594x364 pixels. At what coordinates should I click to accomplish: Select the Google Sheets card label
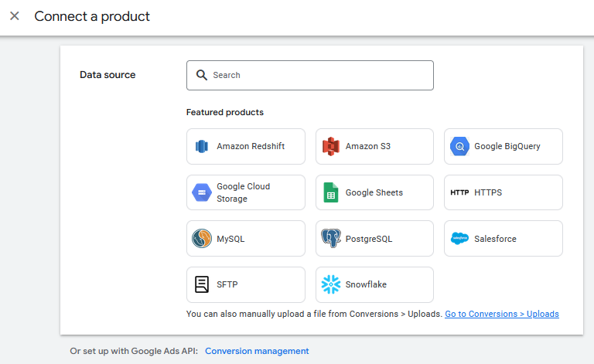click(x=374, y=192)
